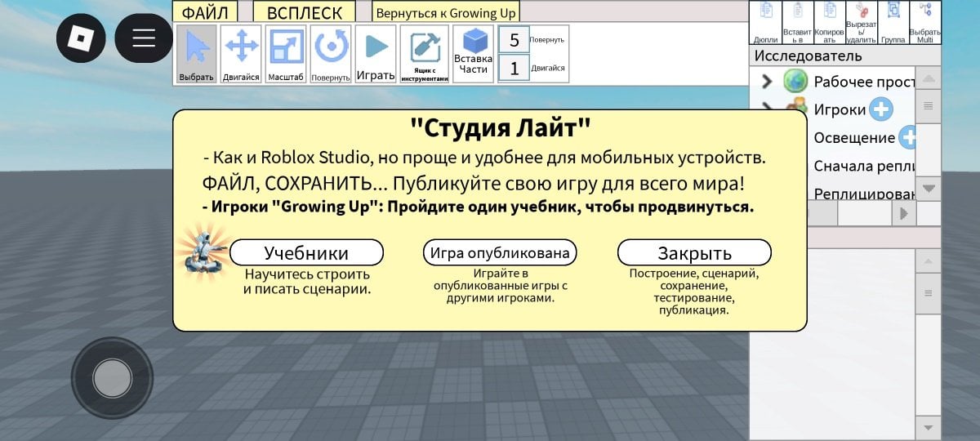Tap the on-screen movement joystick
Viewport: 980px width, 441px height.
[113, 378]
